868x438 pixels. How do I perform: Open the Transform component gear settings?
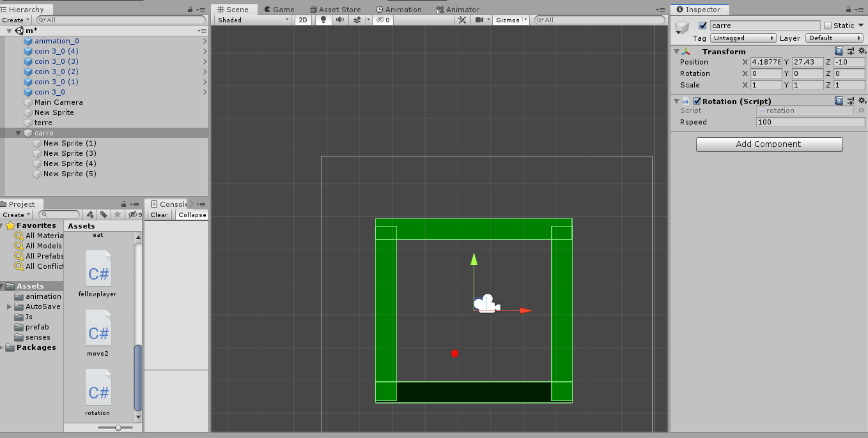tap(861, 51)
